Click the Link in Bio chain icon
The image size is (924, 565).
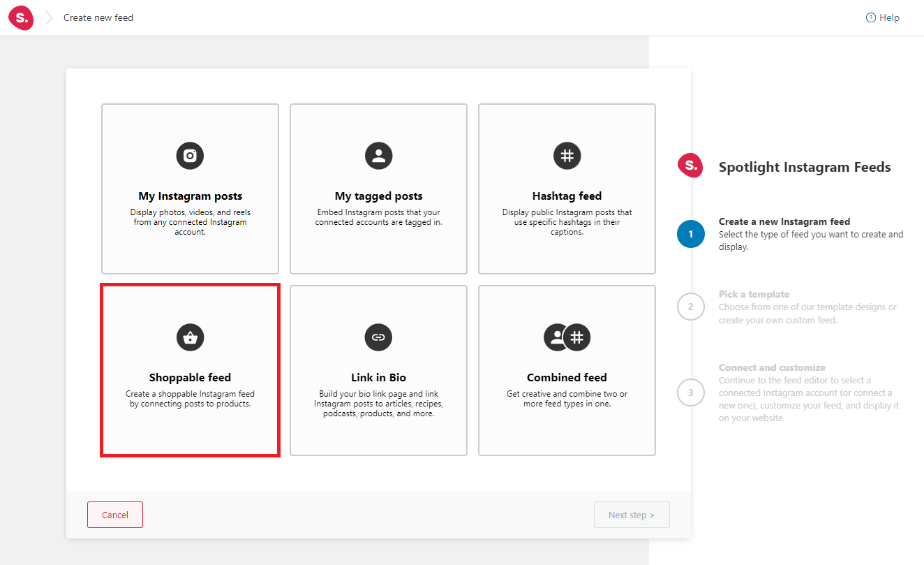point(378,337)
